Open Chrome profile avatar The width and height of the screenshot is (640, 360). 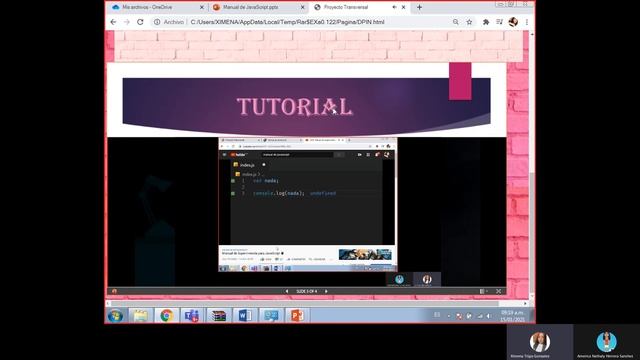513,22
